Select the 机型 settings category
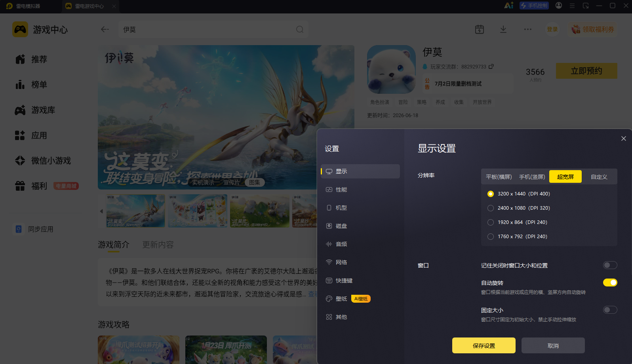The image size is (632, 364). (x=360, y=208)
